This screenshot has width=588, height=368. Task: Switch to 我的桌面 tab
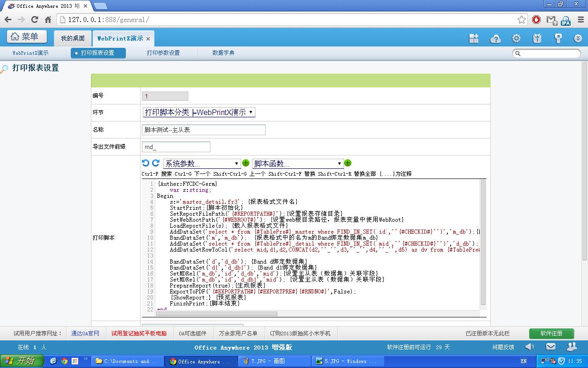73,39
